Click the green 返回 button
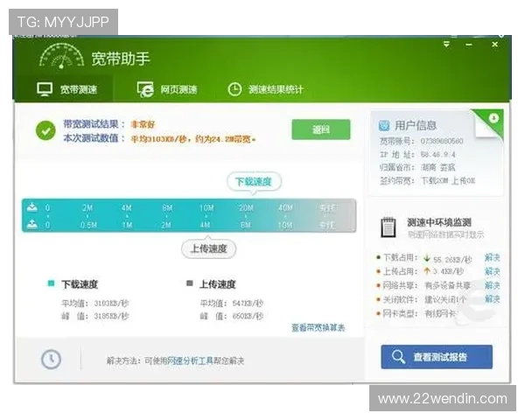525x420 pixels. pyautogui.click(x=321, y=129)
